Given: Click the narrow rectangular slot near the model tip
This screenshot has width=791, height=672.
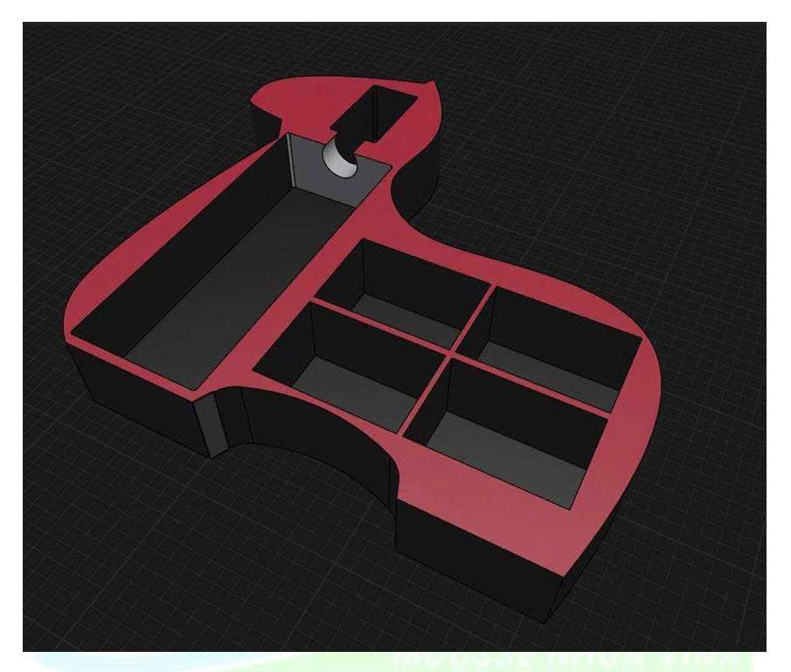Looking at the screenshot, I should pyautogui.click(x=374, y=114).
